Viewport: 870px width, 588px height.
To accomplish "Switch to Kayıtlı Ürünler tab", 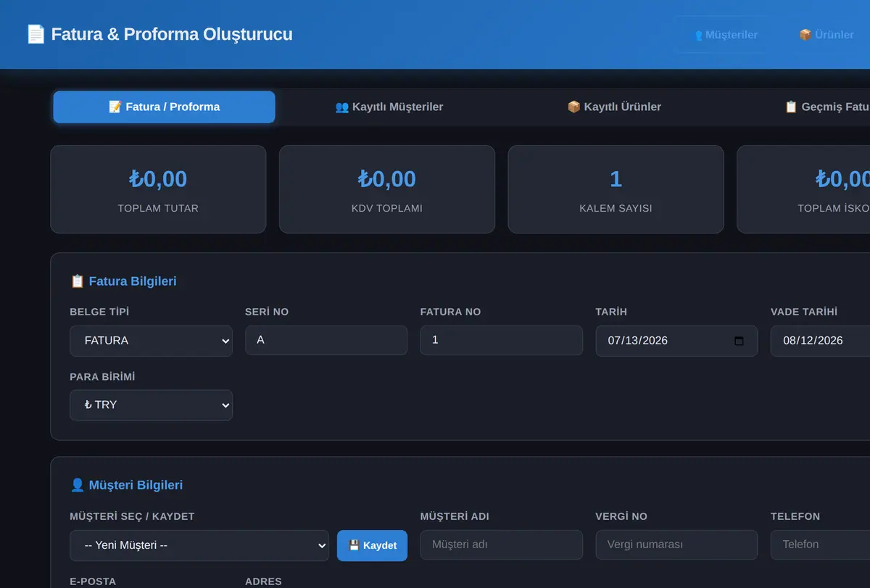I will [613, 107].
